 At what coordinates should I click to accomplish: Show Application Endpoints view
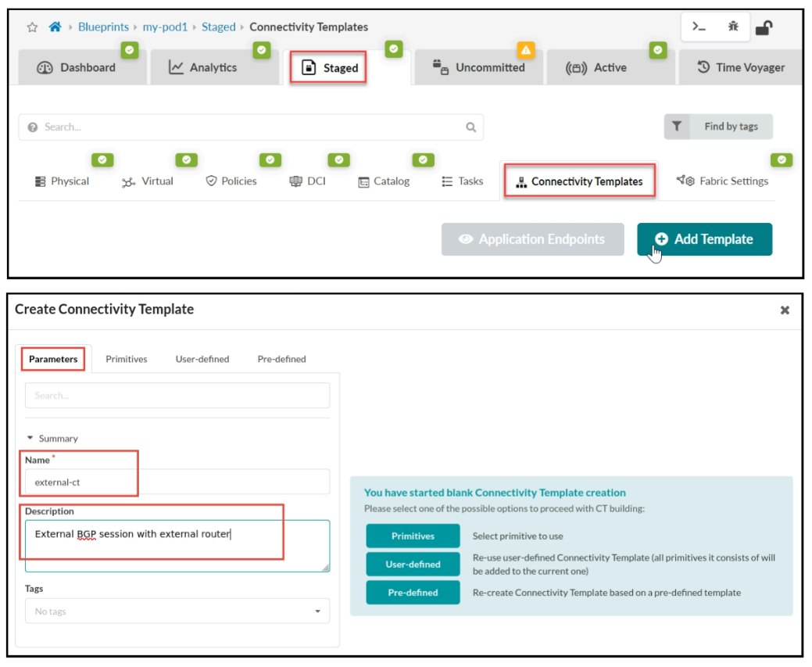(x=532, y=239)
